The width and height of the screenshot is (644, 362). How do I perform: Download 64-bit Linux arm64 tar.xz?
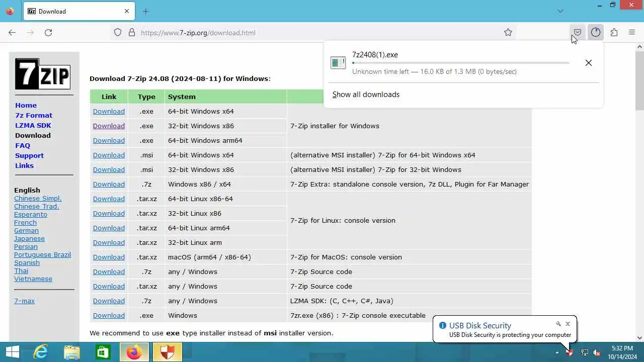[x=109, y=228]
